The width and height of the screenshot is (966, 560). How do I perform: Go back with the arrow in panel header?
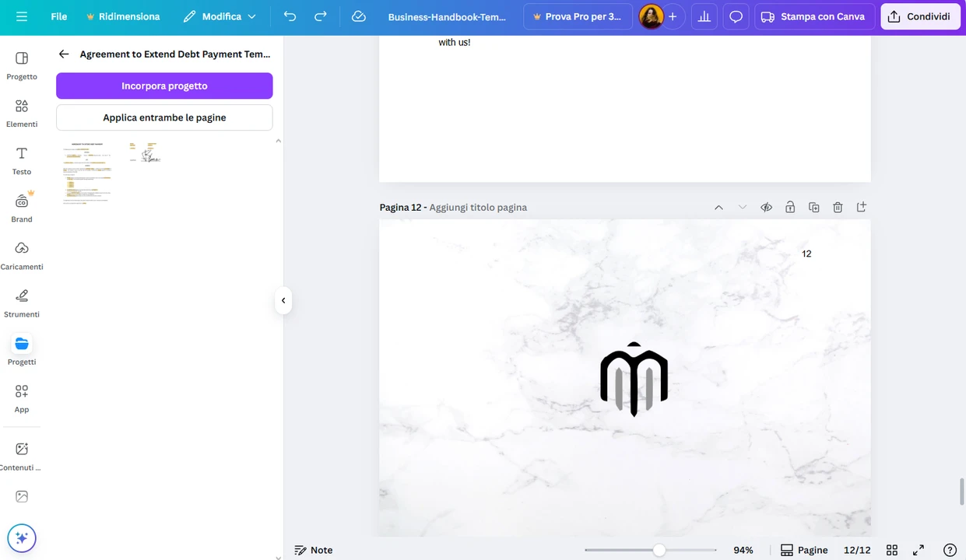(x=64, y=54)
